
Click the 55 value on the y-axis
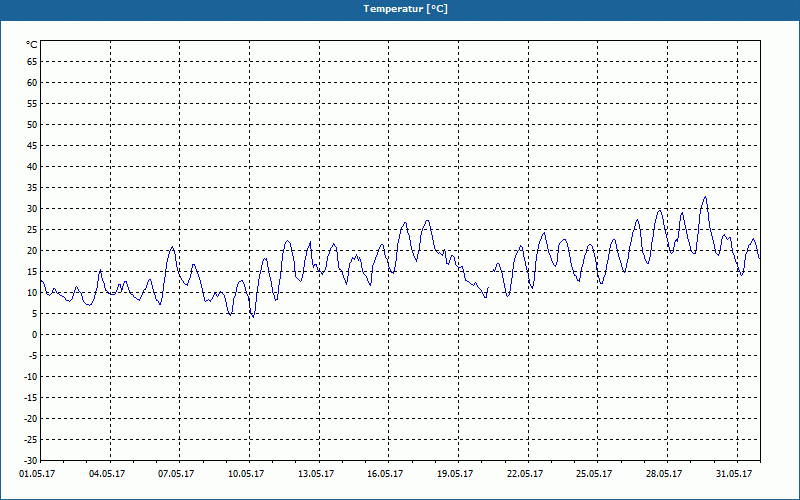coord(32,104)
